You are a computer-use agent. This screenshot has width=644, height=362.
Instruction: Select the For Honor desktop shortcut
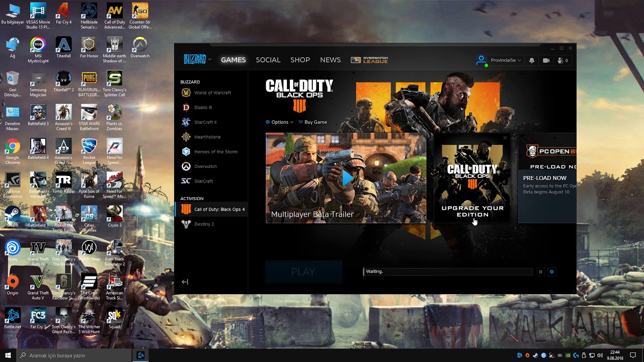pyautogui.click(x=89, y=48)
